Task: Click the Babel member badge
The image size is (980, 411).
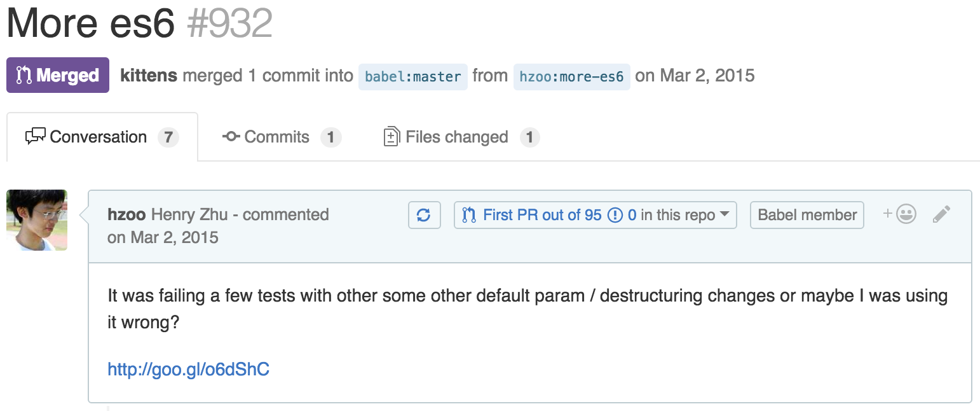Action: click(807, 215)
